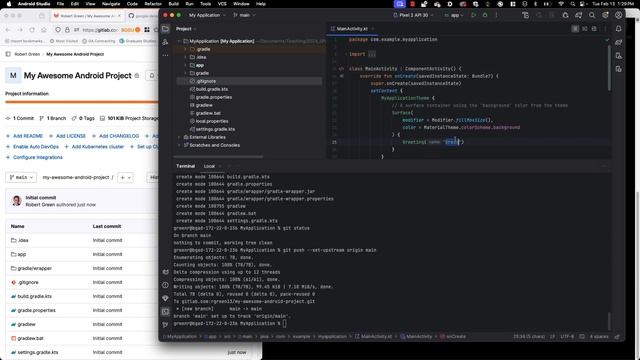The height and width of the screenshot is (360, 640).
Task: Select Split editor view mode icon
Action: click(x=584, y=29)
